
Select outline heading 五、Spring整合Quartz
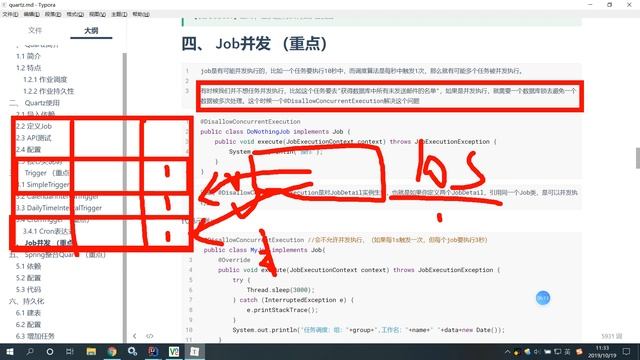(x=58, y=255)
